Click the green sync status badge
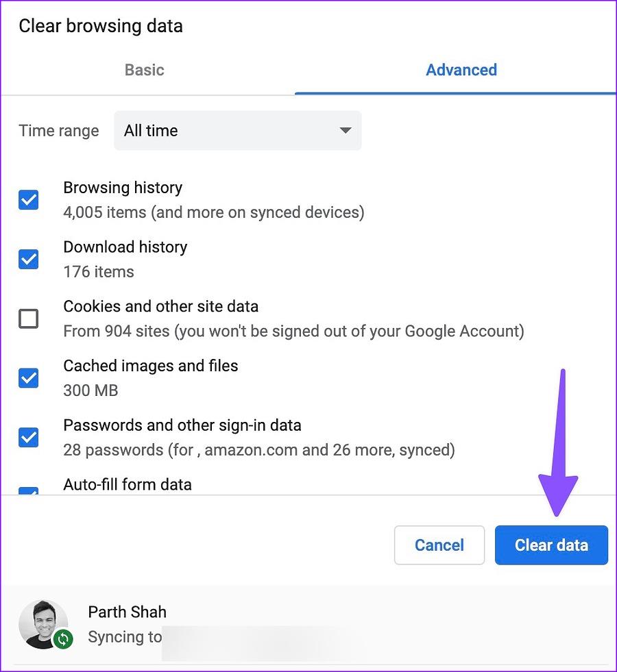This screenshot has width=617, height=672. tap(63, 640)
